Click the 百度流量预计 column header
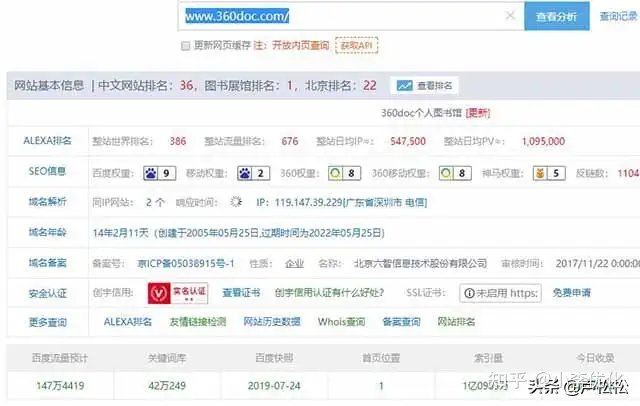The width and height of the screenshot is (640, 406). [60, 358]
